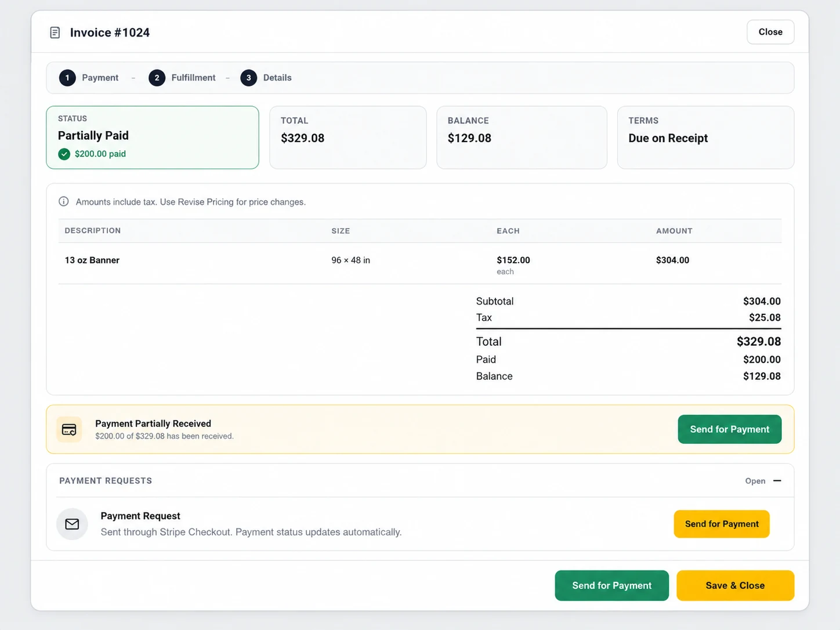Click the DESCRIPTION column header
840x630 pixels.
pyautogui.click(x=93, y=230)
